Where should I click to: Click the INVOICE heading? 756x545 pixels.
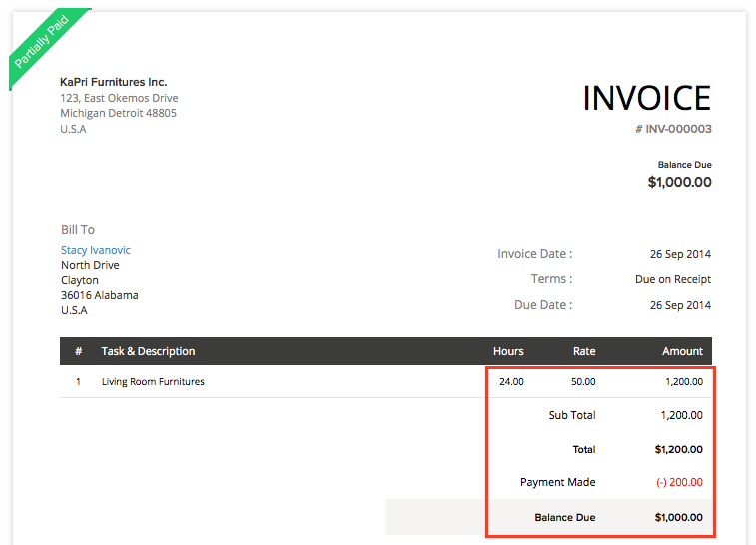click(x=647, y=98)
